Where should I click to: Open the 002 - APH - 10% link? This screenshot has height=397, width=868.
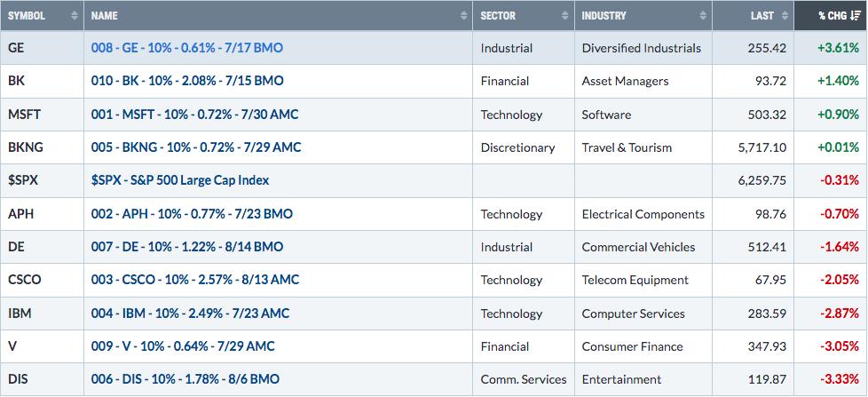pyautogui.click(x=192, y=214)
